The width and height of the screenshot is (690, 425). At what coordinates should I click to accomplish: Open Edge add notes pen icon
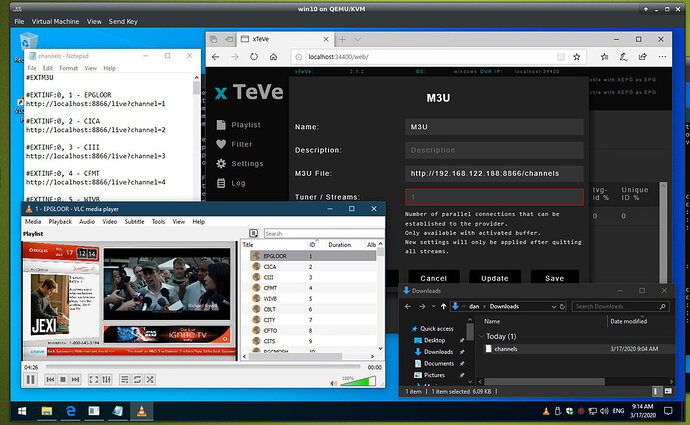pyautogui.click(x=624, y=57)
